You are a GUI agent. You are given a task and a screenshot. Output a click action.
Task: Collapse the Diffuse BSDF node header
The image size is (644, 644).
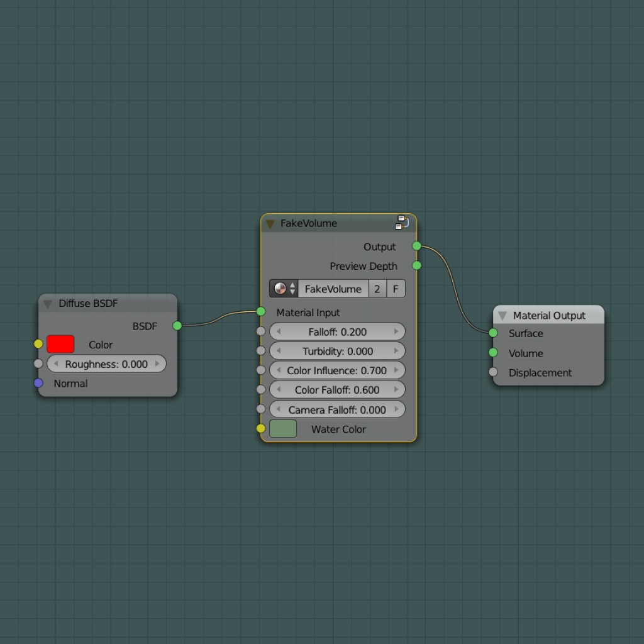pos(47,304)
